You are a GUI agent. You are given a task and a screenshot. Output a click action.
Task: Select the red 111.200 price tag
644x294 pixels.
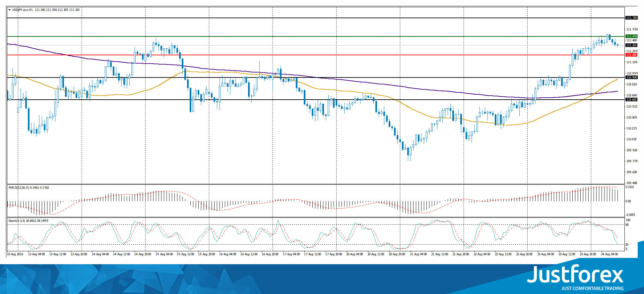631,55
